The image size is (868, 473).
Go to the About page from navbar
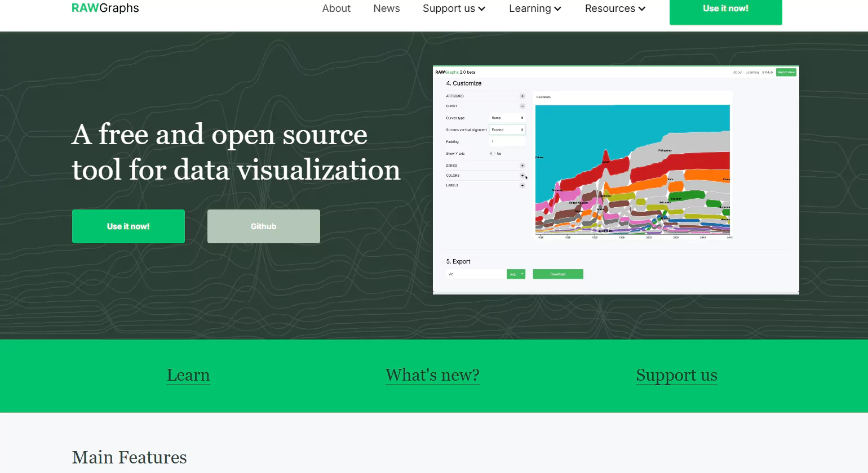[x=336, y=8]
